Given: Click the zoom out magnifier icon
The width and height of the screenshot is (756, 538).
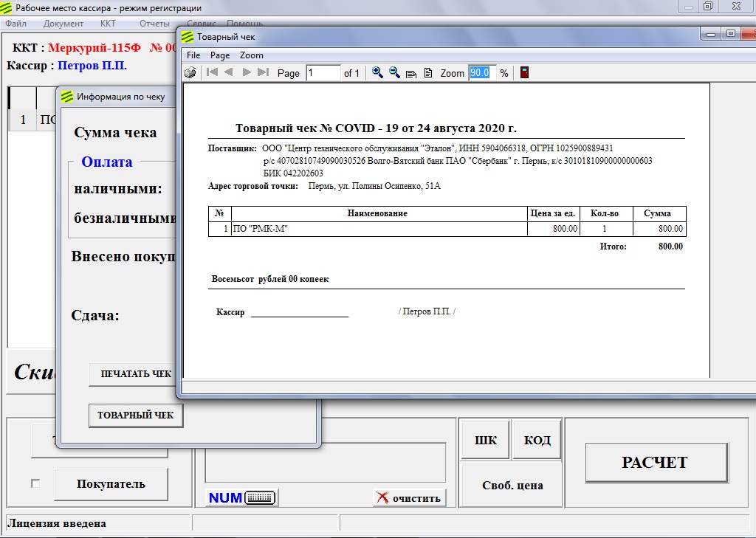Looking at the screenshot, I should pyautogui.click(x=394, y=72).
